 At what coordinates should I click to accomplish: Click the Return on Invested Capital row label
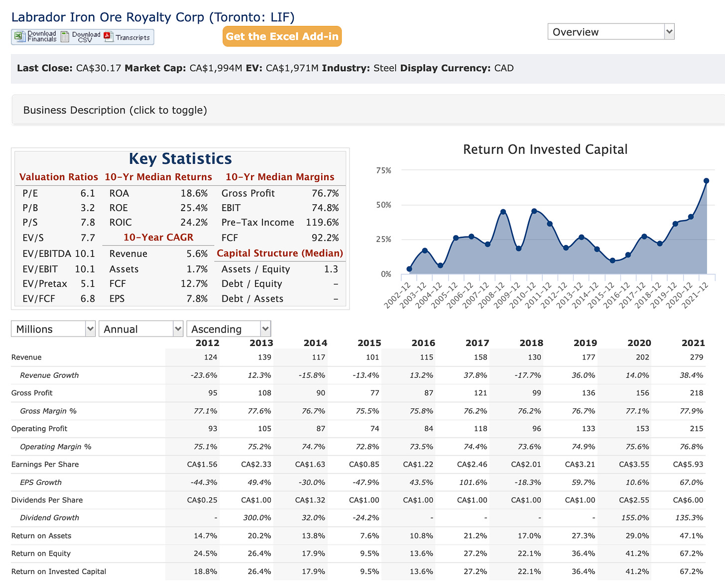click(59, 571)
